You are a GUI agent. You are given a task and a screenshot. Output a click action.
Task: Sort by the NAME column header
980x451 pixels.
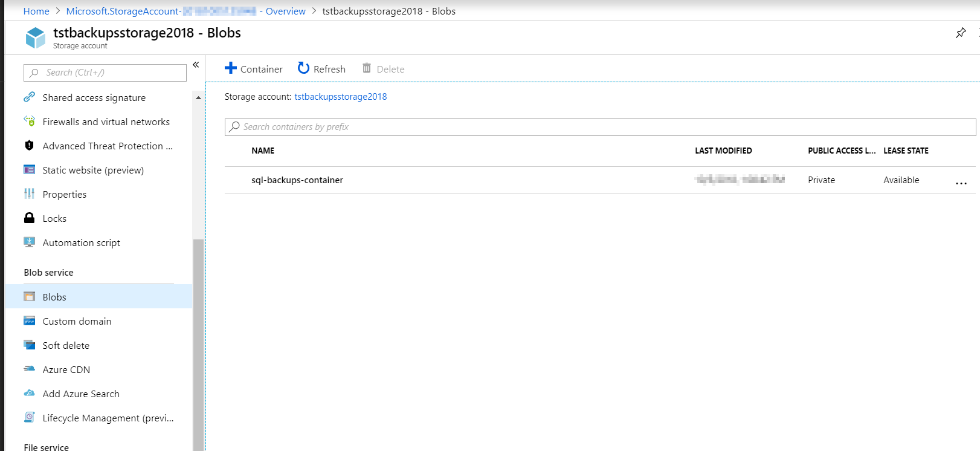point(263,151)
